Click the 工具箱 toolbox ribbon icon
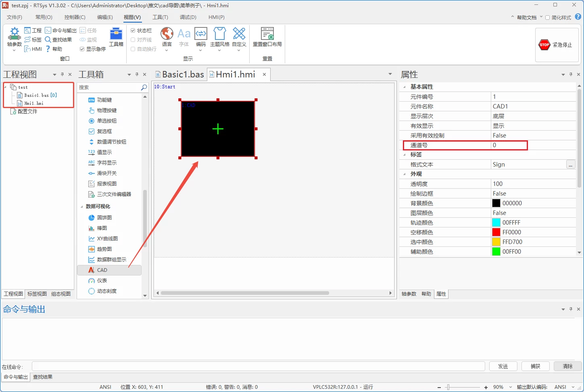Image resolution: width=584 pixels, height=392 pixels. point(116,37)
